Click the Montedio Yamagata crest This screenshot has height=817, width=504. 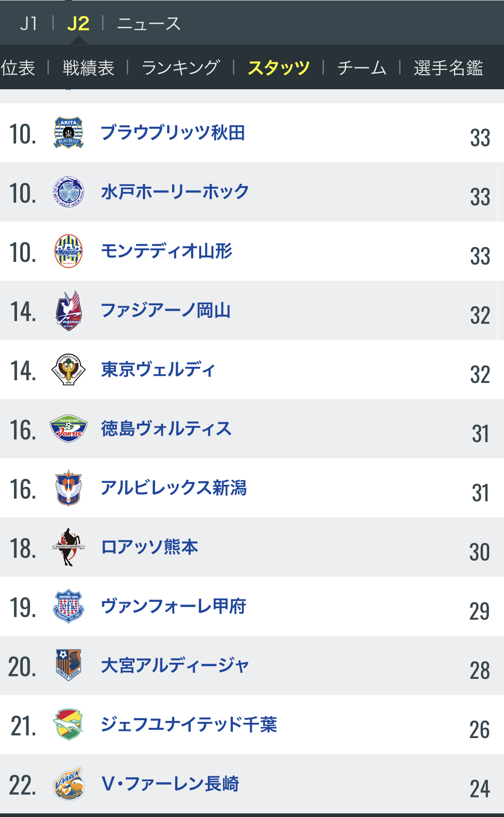[69, 251]
